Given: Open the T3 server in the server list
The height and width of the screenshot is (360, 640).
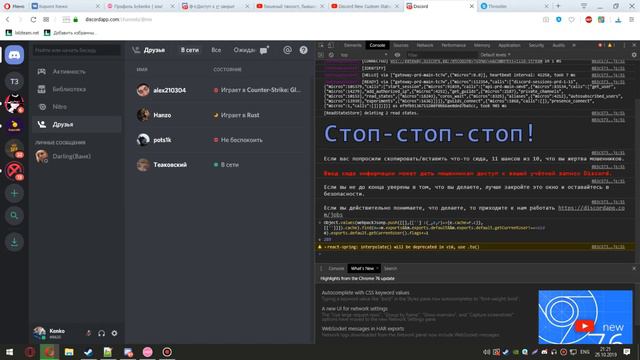Looking at the screenshot, I should pyautogui.click(x=14, y=81).
